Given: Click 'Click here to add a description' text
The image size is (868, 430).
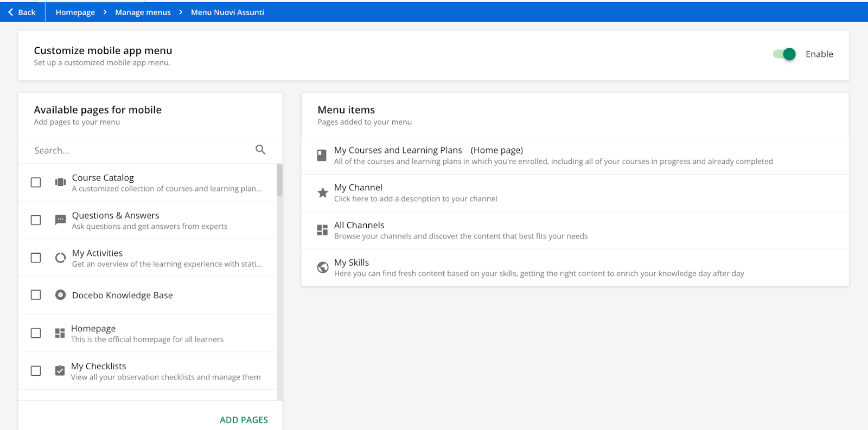Looking at the screenshot, I should [416, 198].
